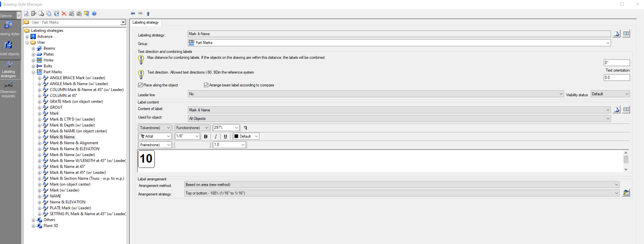644x244 pixels.
Task: Expand the Options panel arrow button
Action: 19,16
